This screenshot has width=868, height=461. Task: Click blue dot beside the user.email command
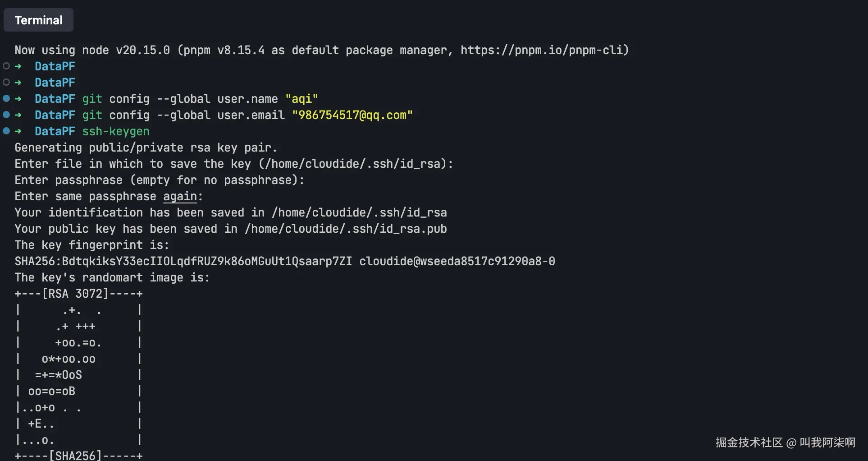coord(6,115)
